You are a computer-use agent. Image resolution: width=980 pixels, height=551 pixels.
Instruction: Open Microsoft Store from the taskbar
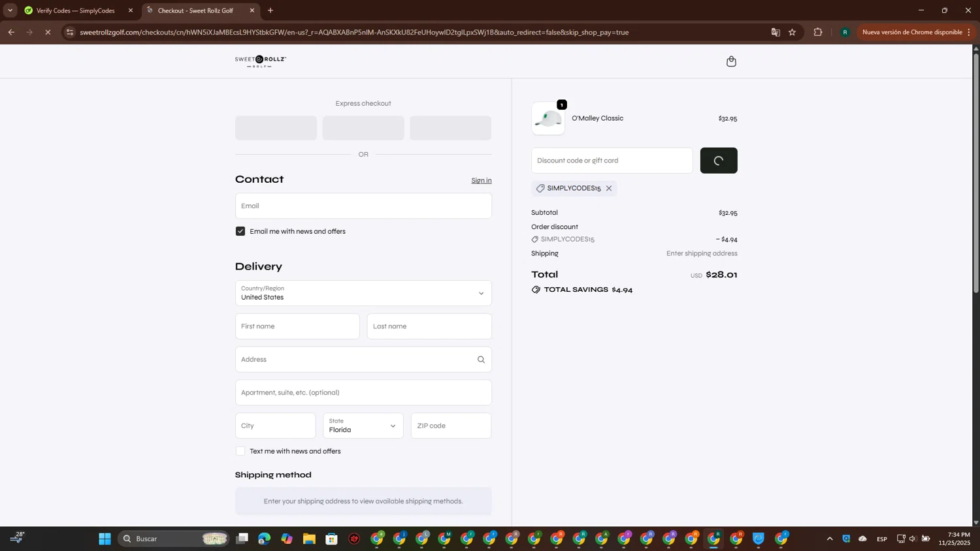click(x=332, y=539)
